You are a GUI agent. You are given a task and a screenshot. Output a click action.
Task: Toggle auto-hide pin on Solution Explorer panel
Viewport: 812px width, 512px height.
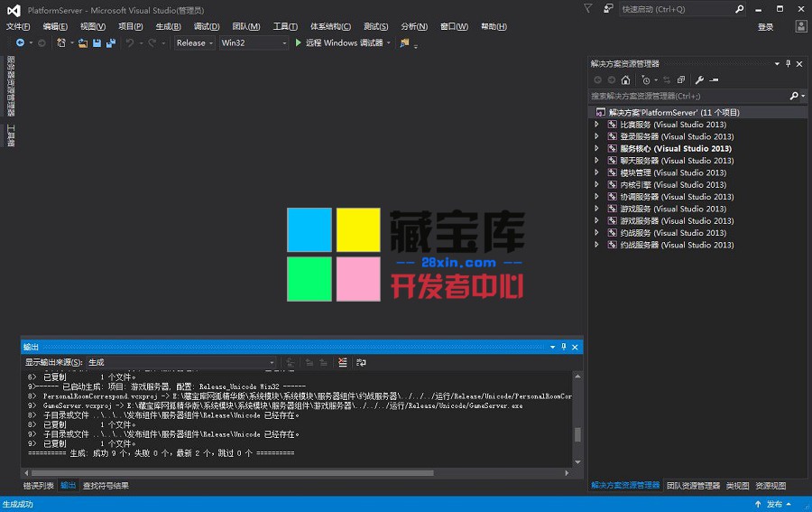click(788, 64)
